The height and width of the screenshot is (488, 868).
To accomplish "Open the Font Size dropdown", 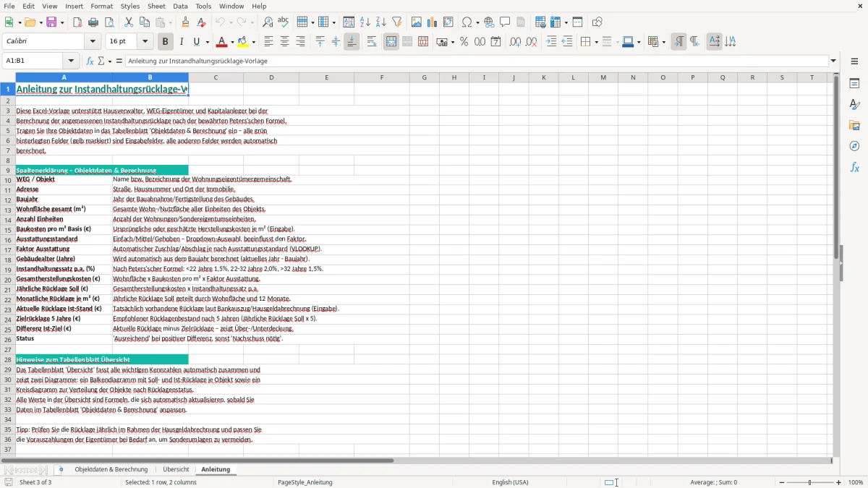I will coord(145,42).
